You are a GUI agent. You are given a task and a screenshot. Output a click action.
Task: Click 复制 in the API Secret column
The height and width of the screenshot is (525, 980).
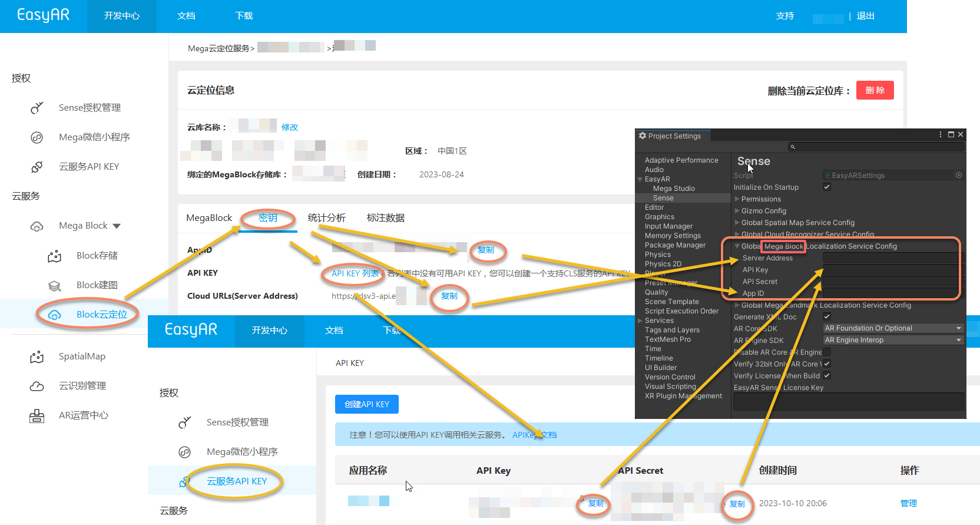(737, 504)
